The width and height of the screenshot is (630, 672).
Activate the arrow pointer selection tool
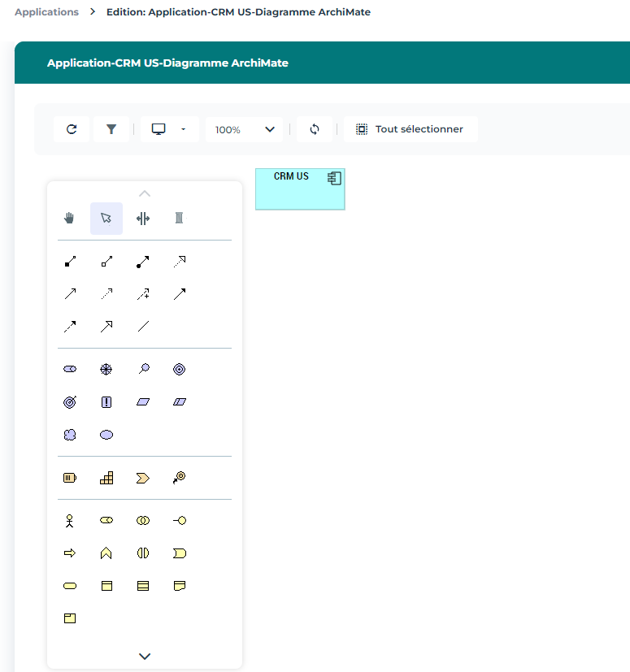(x=106, y=218)
